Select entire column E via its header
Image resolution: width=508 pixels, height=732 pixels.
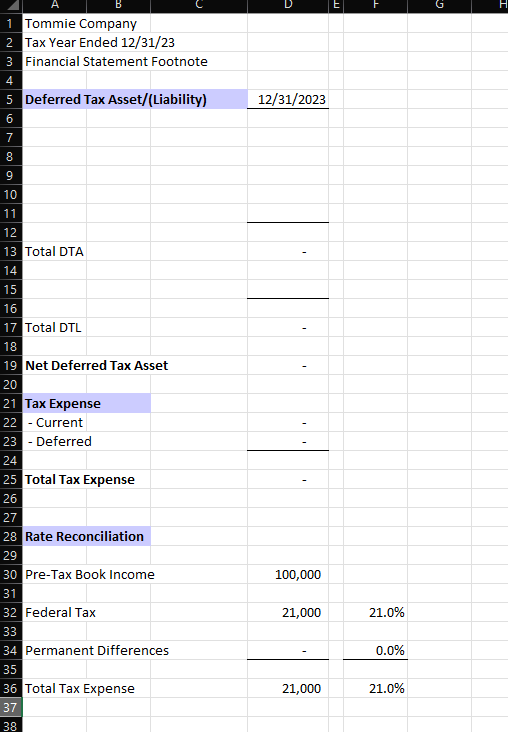(336, 6)
